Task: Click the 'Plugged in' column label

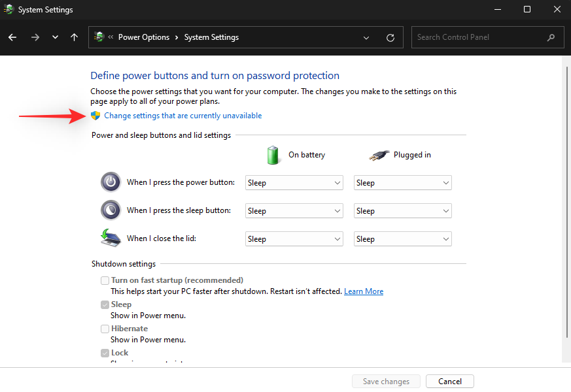Action: [412, 155]
